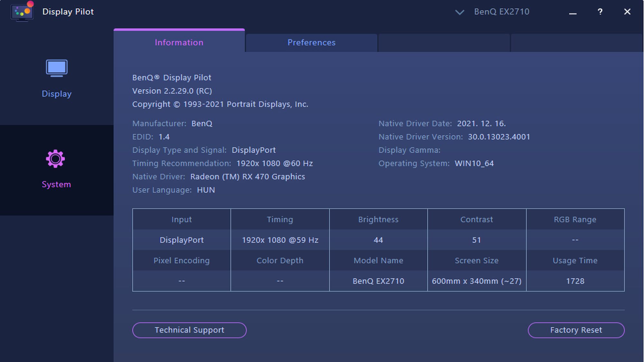Click the Usage Time value 1728

[575, 281]
